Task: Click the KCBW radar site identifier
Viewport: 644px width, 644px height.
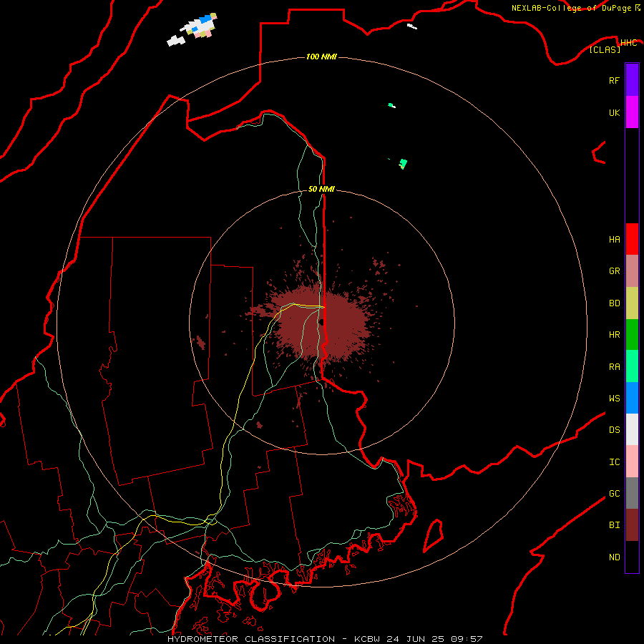Action: 367,639
